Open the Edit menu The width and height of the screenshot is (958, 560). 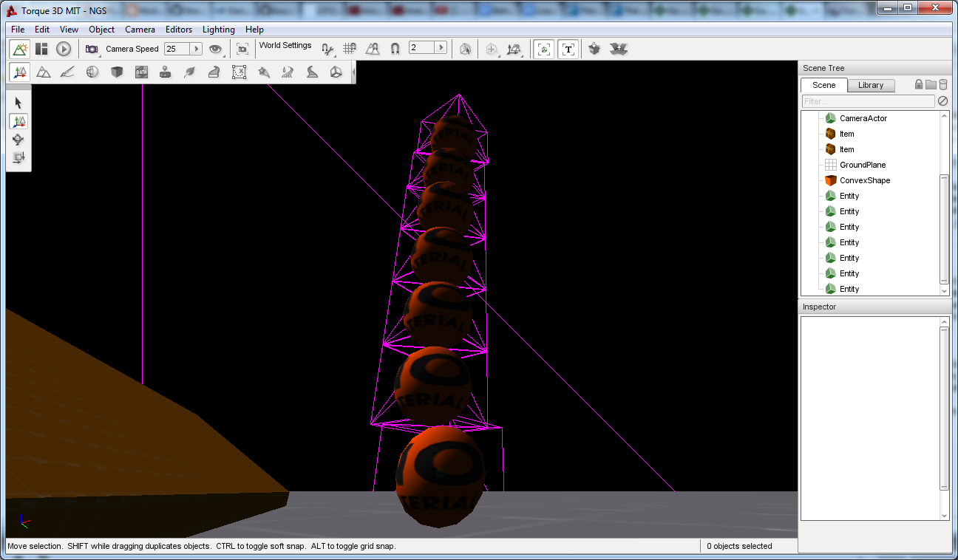pos(42,30)
